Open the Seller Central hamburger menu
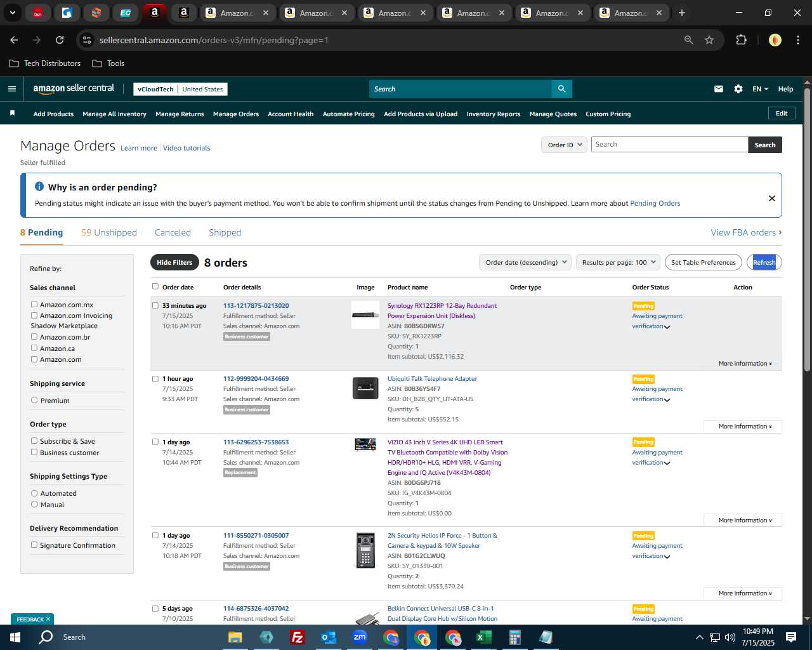812x650 pixels. click(12, 89)
